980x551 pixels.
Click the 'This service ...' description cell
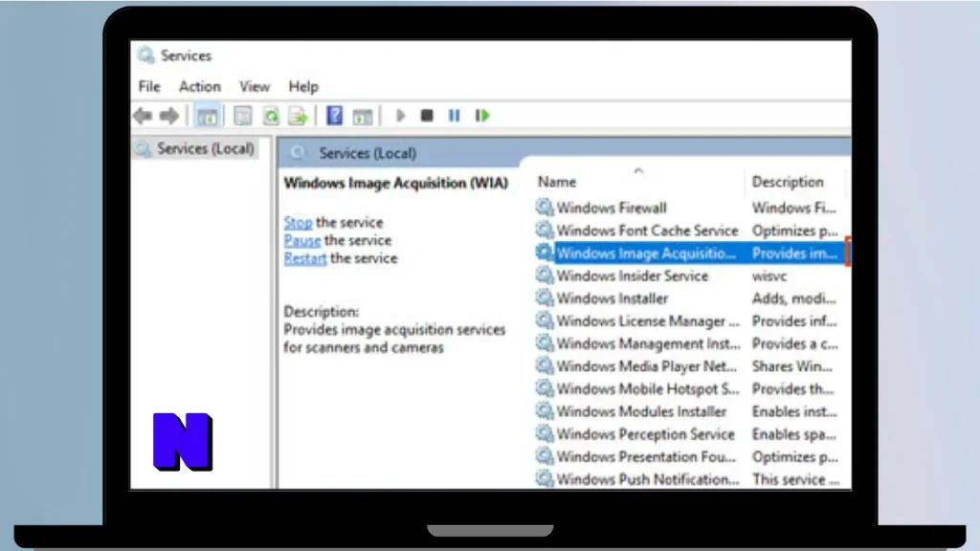coord(795,479)
